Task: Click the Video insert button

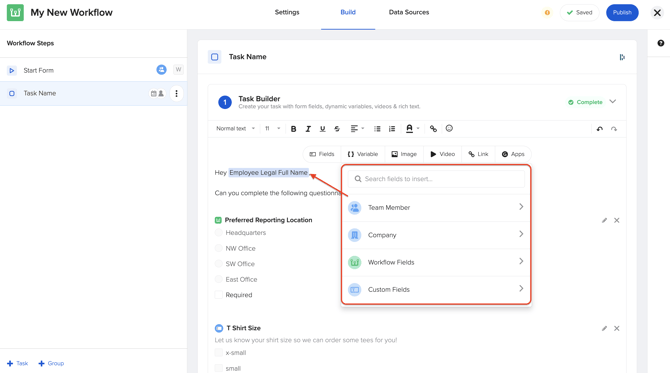Action: [443, 154]
